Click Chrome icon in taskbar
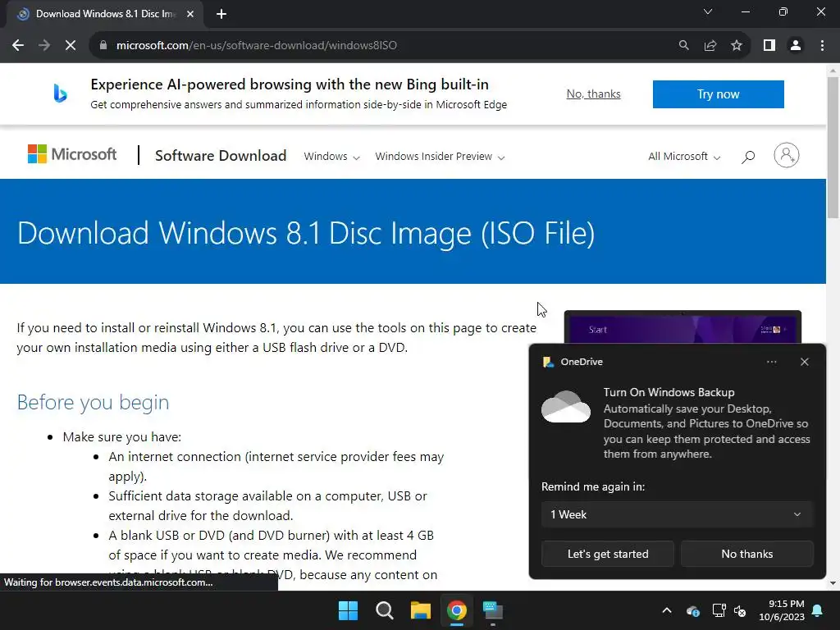Viewport: 840px width, 630px height. click(457, 610)
